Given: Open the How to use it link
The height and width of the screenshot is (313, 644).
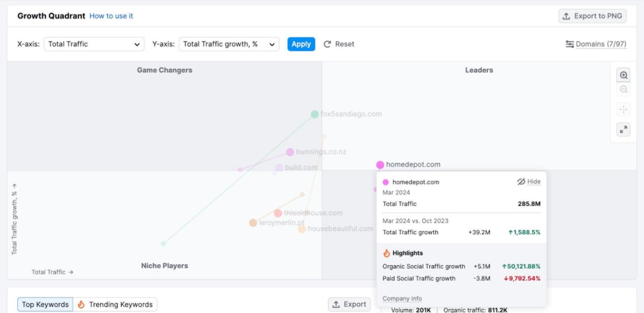Looking at the screenshot, I should [x=111, y=16].
